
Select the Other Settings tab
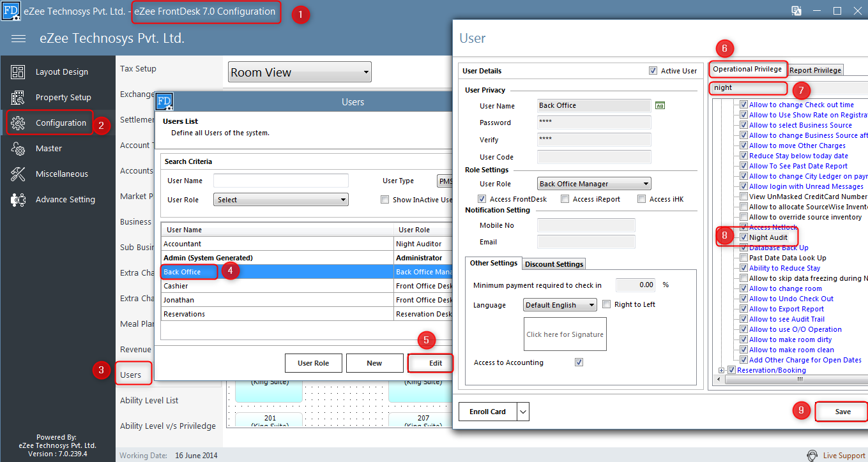(494, 263)
